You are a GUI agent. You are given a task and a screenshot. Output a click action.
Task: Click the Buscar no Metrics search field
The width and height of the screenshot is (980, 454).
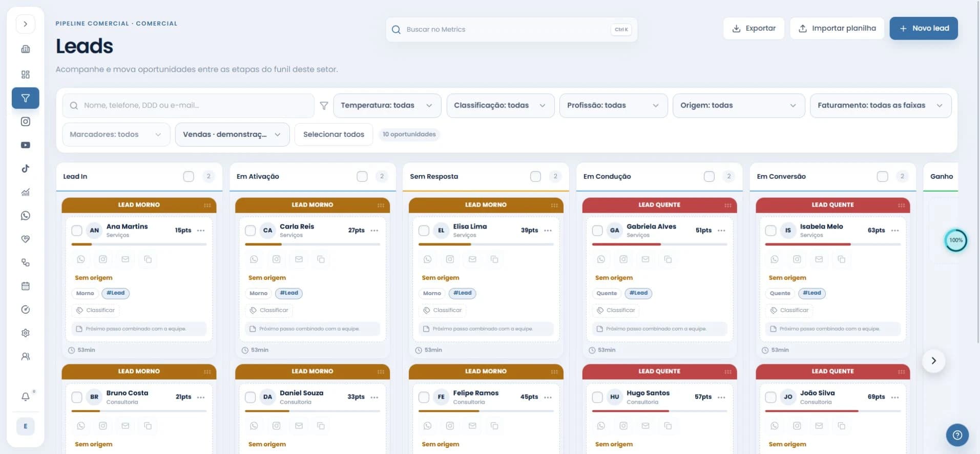click(x=511, y=30)
